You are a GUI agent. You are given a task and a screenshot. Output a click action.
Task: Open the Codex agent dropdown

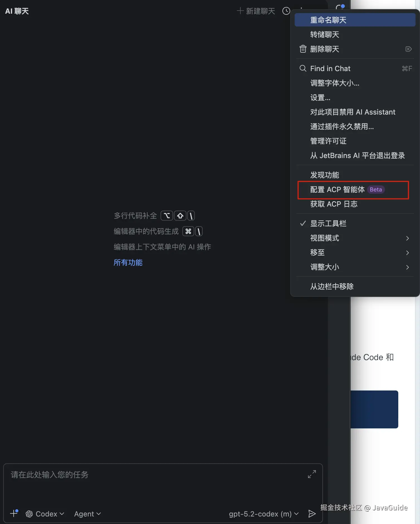coord(45,514)
